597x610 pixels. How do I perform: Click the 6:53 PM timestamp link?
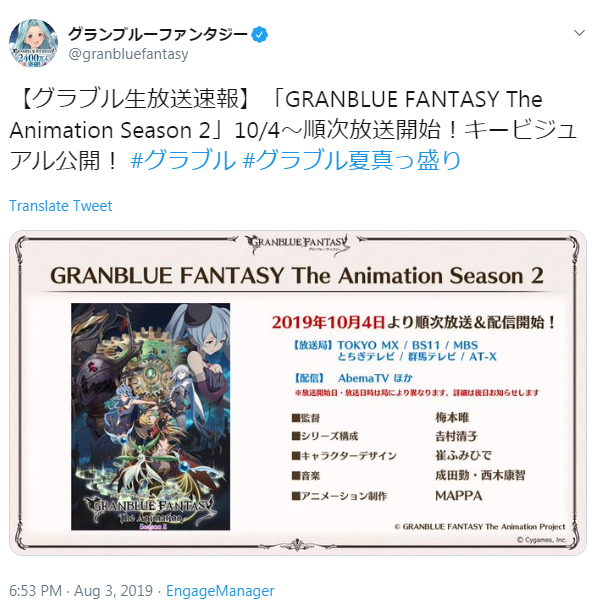click(35, 591)
